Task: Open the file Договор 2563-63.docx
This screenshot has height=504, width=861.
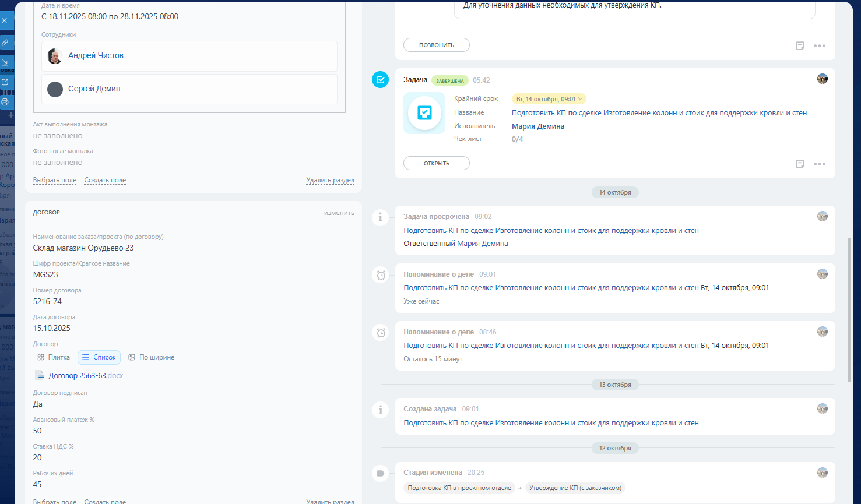Action: point(86,376)
